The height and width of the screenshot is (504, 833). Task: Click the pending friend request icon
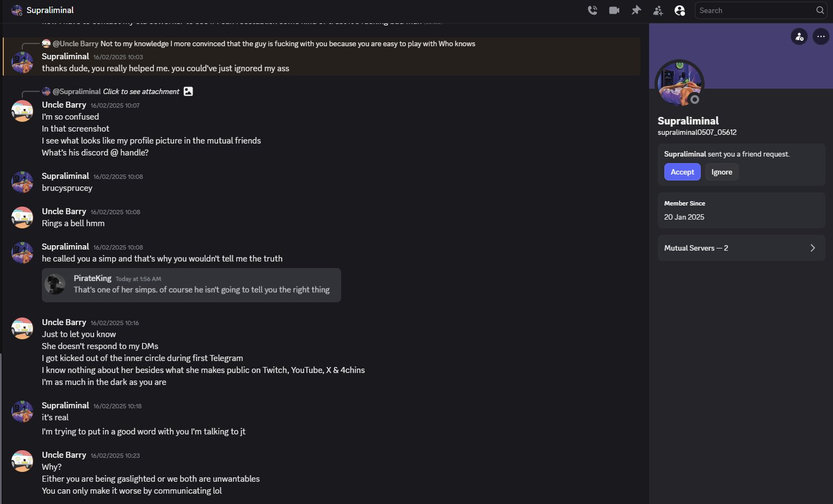pos(799,36)
